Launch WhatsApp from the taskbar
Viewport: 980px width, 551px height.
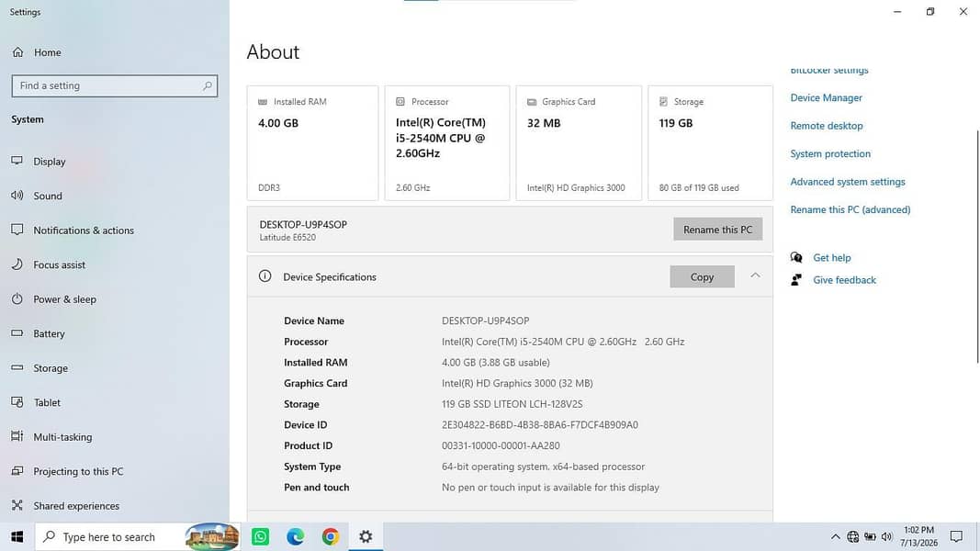tap(261, 536)
